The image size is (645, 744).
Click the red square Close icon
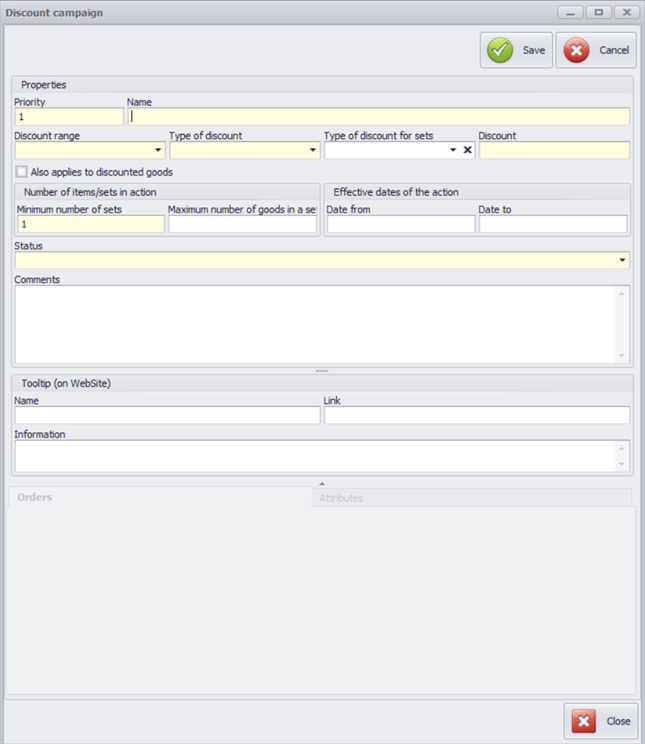coord(584,721)
